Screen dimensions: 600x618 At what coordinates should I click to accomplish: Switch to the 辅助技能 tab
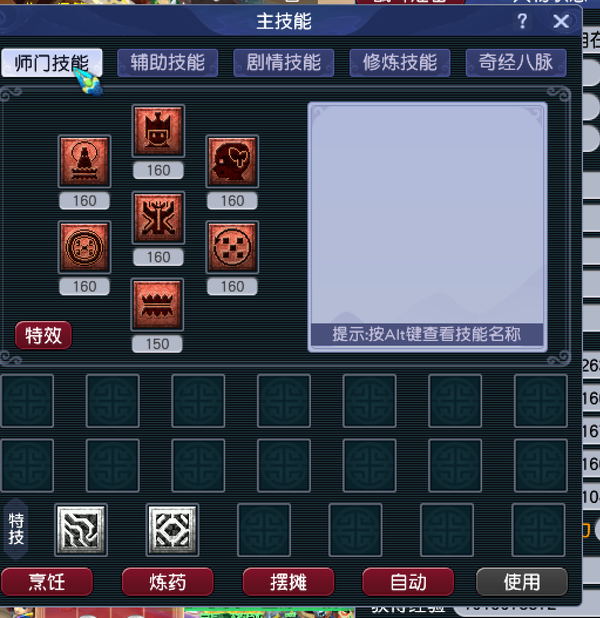168,63
